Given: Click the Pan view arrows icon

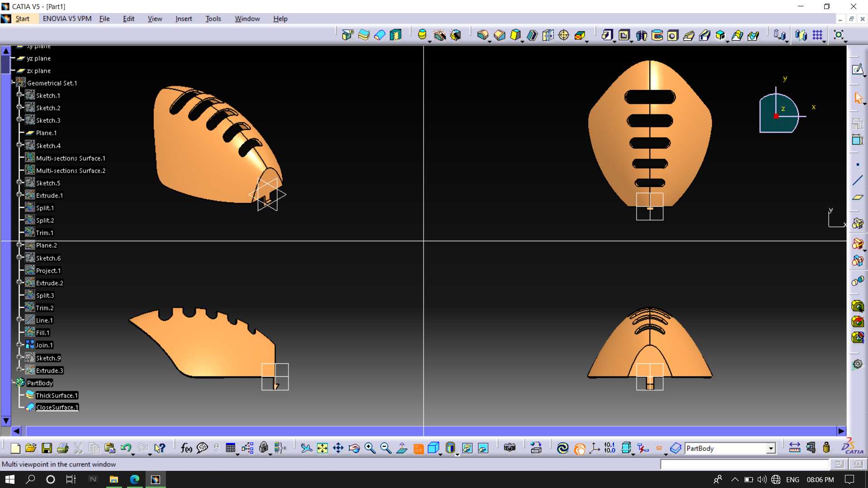Looking at the screenshot, I should click(338, 448).
